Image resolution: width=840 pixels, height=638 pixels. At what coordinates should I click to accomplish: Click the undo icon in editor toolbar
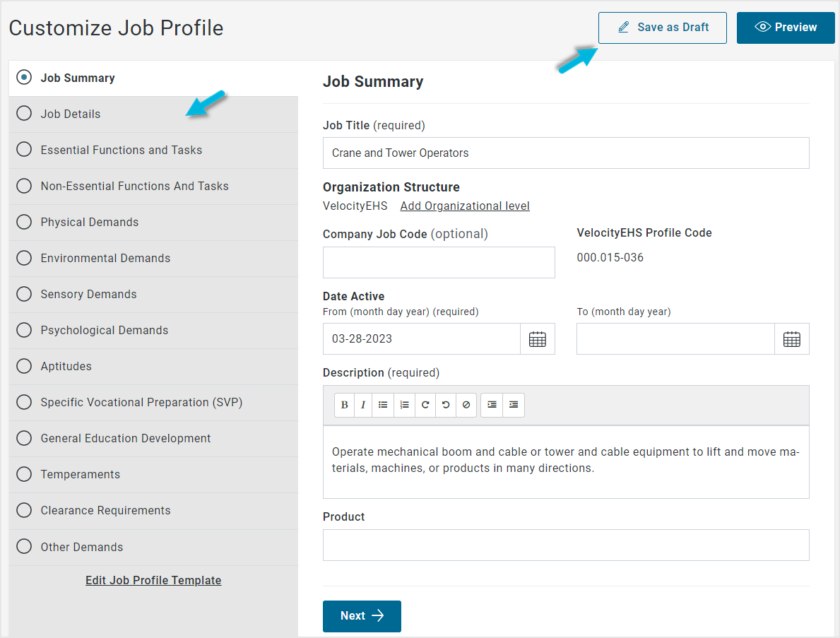point(446,404)
